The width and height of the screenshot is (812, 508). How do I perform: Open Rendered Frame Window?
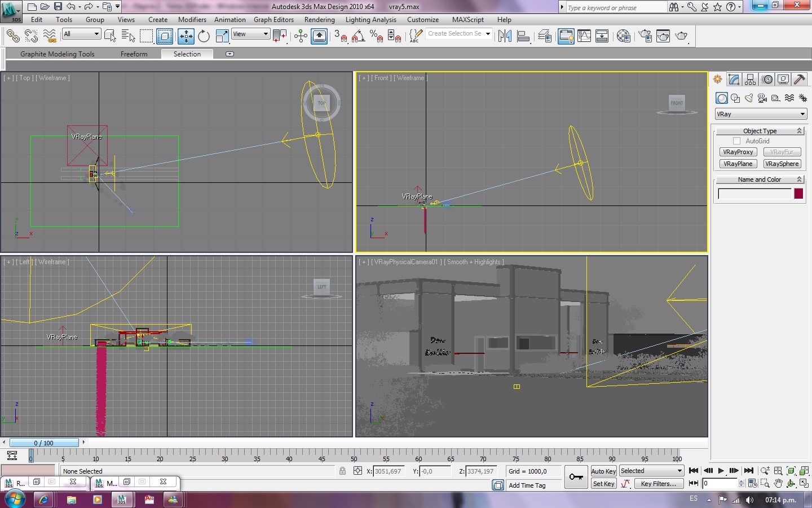tap(663, 36)
